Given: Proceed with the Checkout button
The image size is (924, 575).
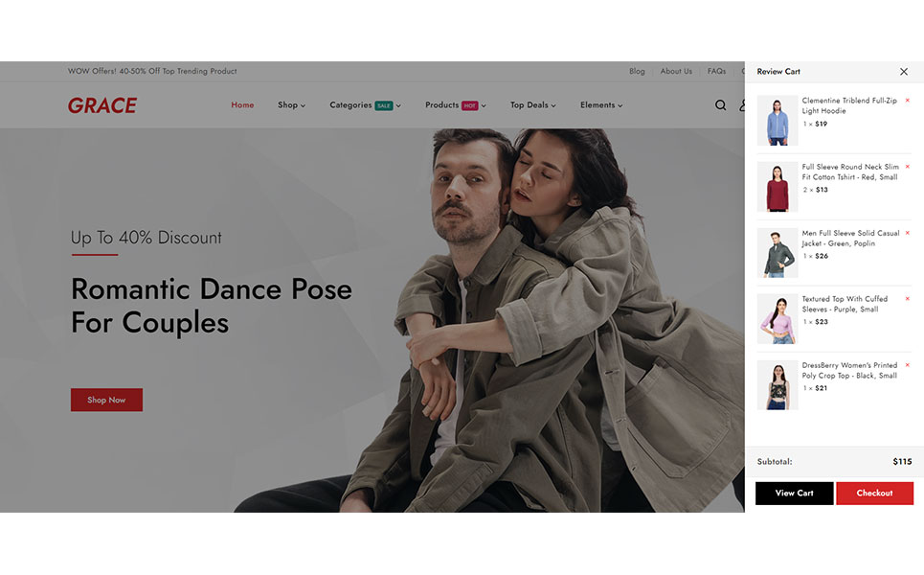Looking at the screenshot, I should tap(874, 494).
